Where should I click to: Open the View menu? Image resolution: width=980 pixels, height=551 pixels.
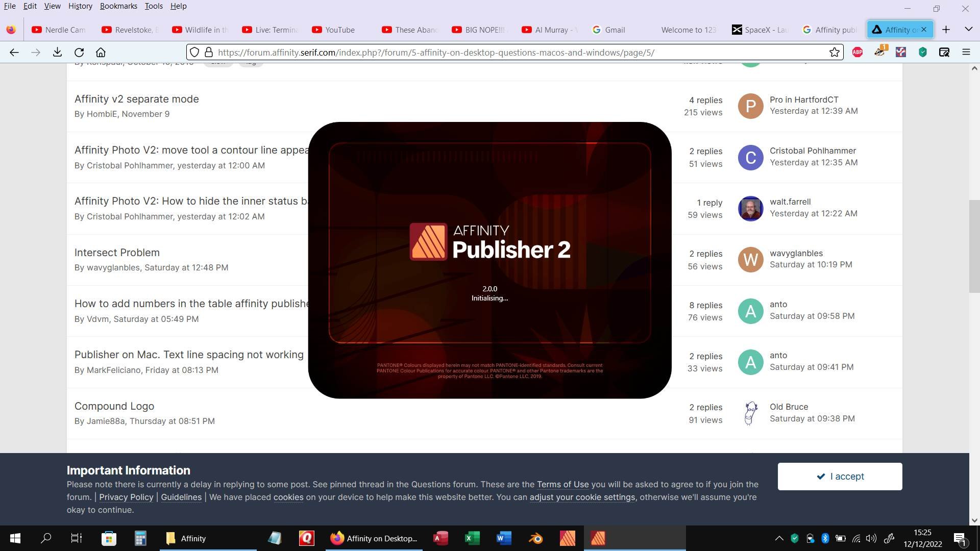pos(52,6)
